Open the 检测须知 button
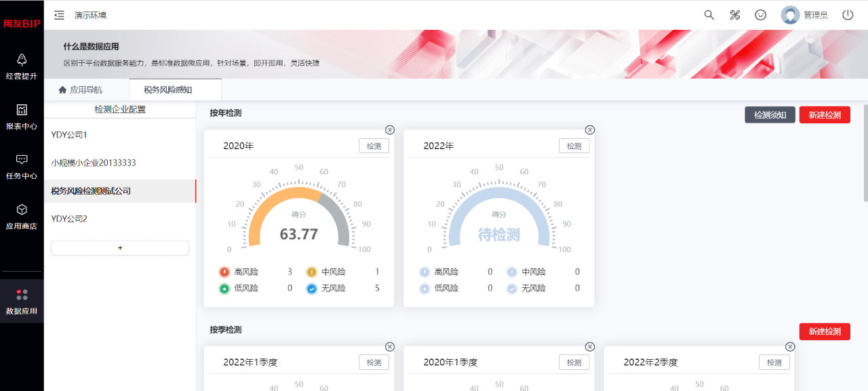 pyautogui.click(x=770, y=115)
